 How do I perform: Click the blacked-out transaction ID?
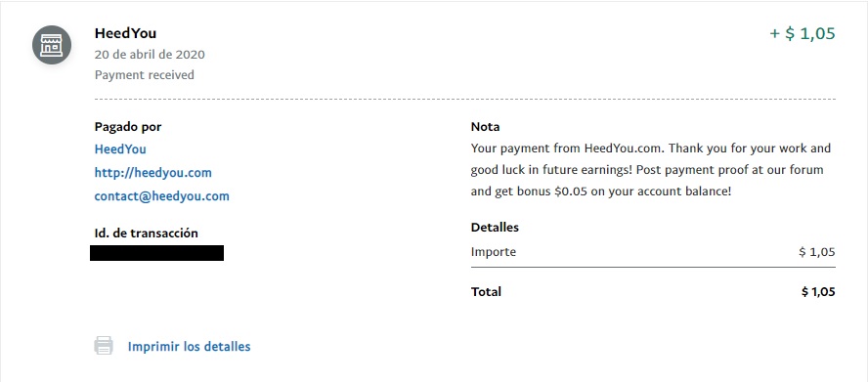pos(156,253)
